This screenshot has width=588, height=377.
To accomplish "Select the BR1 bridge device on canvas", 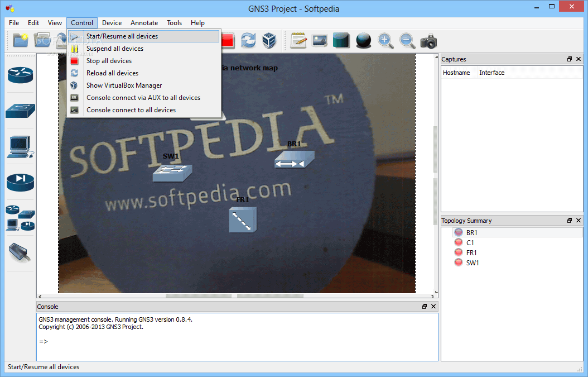I will coord(295,159).
